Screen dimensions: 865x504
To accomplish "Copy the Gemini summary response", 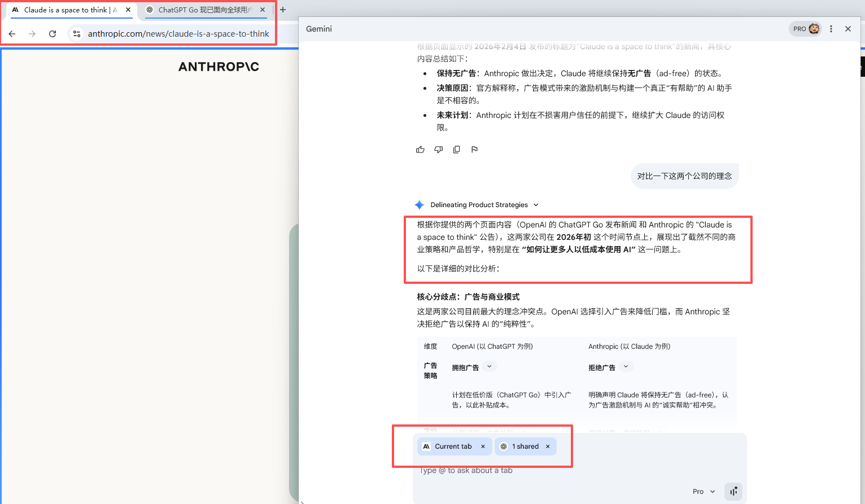I will click(456, 150).
